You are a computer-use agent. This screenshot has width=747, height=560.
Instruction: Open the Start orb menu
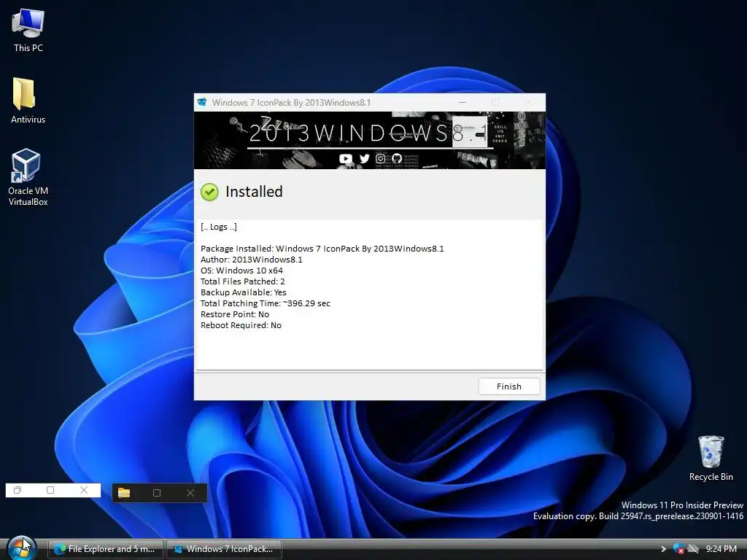(x=22, y=548)
